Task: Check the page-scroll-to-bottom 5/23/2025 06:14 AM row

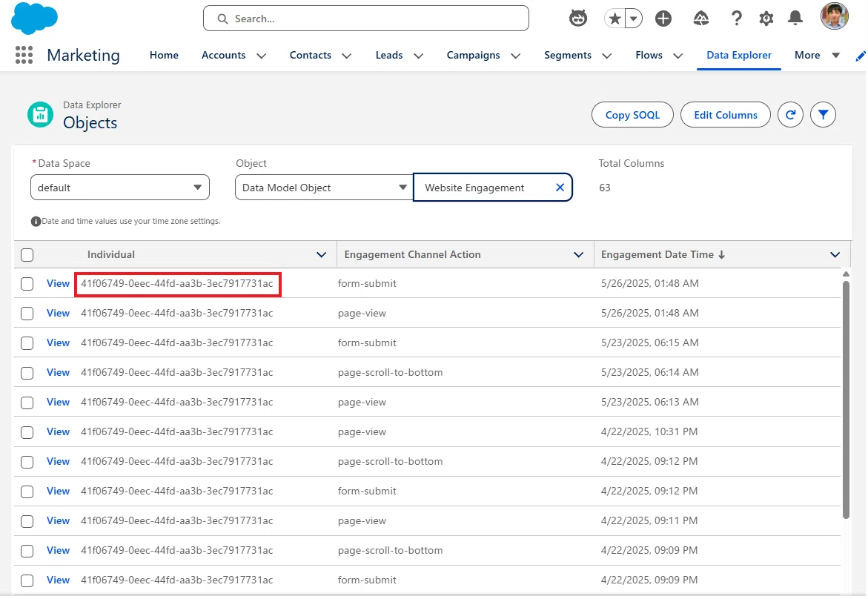Action: click(27, 373)
